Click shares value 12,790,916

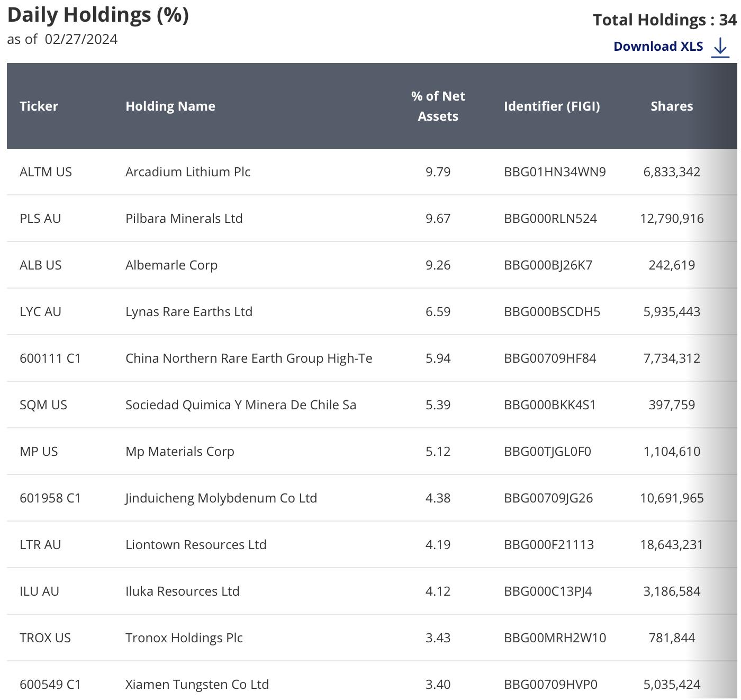(x=672, y=219)
